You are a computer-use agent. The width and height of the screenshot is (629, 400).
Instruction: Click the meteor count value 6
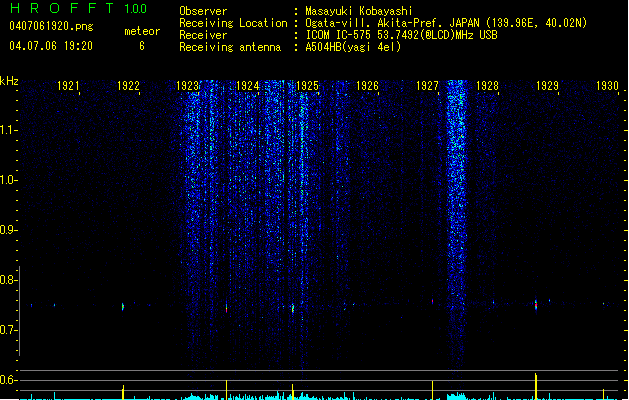142,46
